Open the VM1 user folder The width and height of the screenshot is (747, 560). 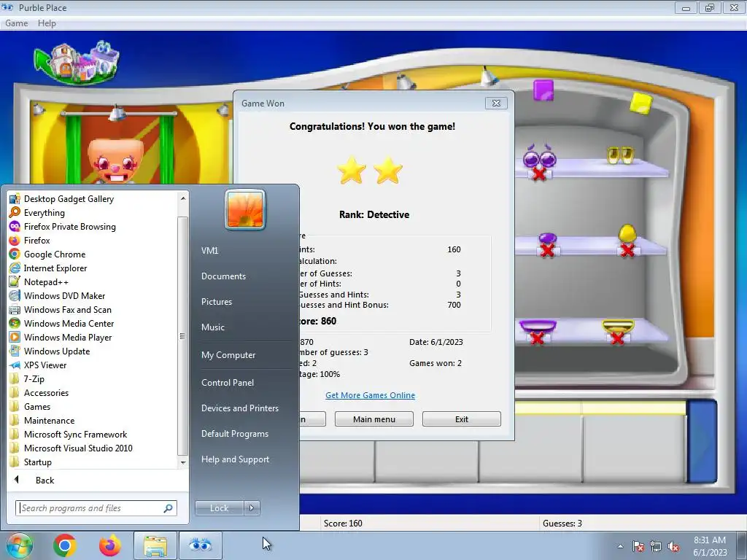click(x=209, y=251)
